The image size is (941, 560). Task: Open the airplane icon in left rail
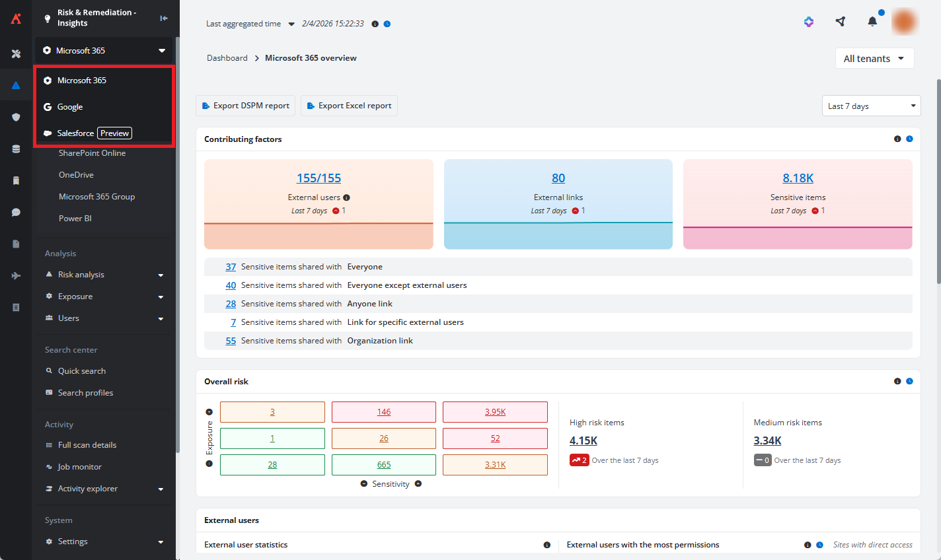pos(16,275)
